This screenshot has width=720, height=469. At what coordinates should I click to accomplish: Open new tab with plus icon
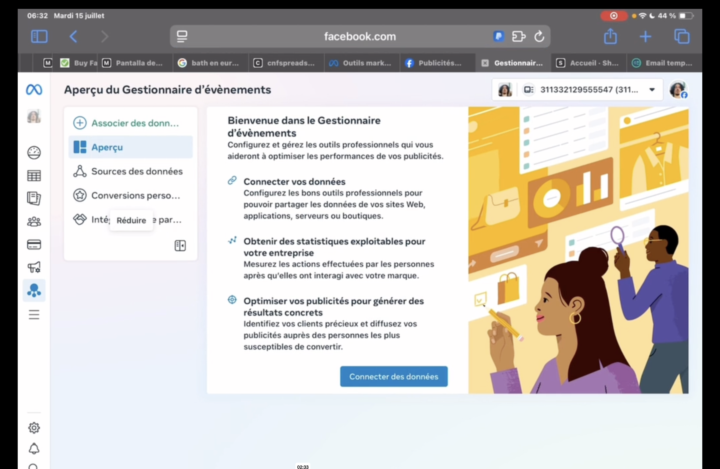click(645, 36)
